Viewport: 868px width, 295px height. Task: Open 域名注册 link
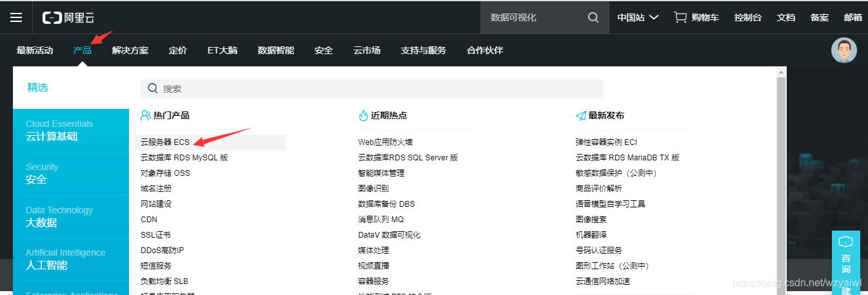point(156,189)
